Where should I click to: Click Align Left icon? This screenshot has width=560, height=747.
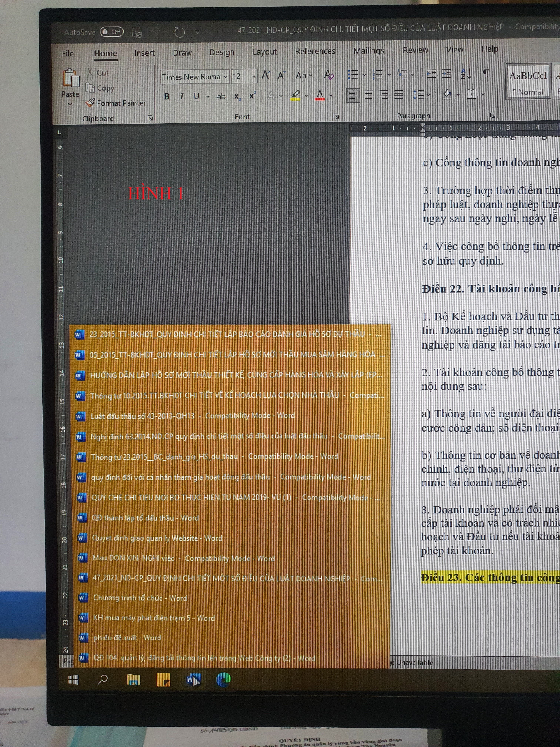[353, 95]
